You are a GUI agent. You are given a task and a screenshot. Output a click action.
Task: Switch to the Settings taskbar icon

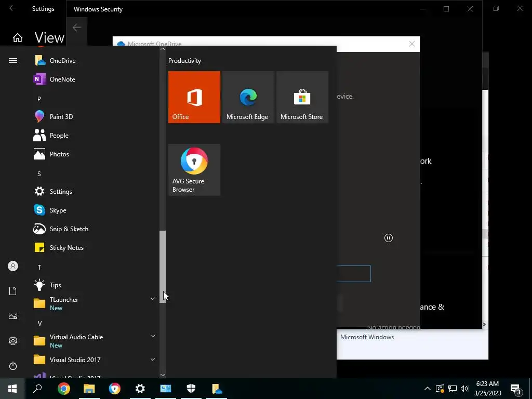(x=140, y=389)
